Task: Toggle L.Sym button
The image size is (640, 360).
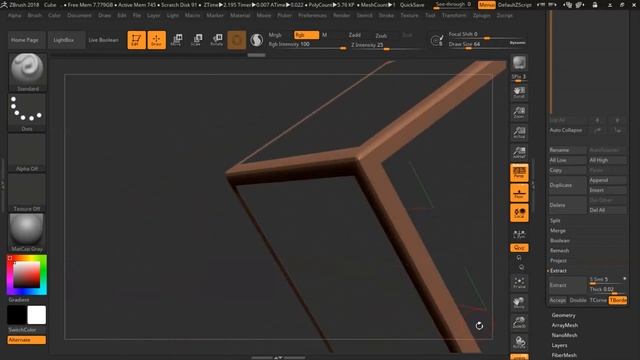Action: coord(519,234)
